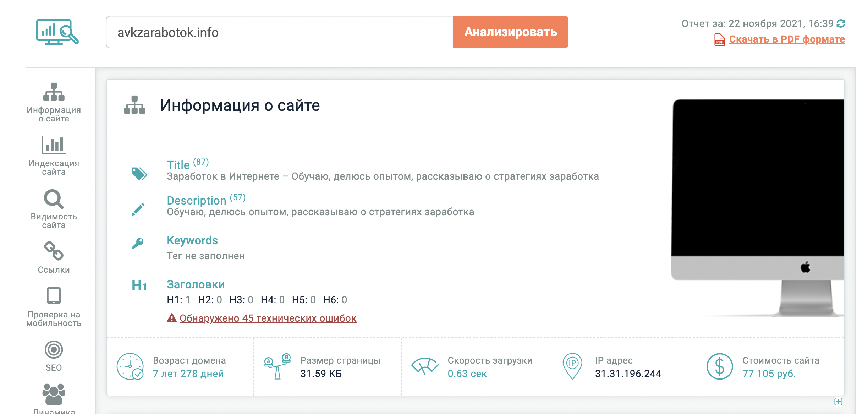
Task: Expand the panel with the plus icon
Action: coord(838,402)
